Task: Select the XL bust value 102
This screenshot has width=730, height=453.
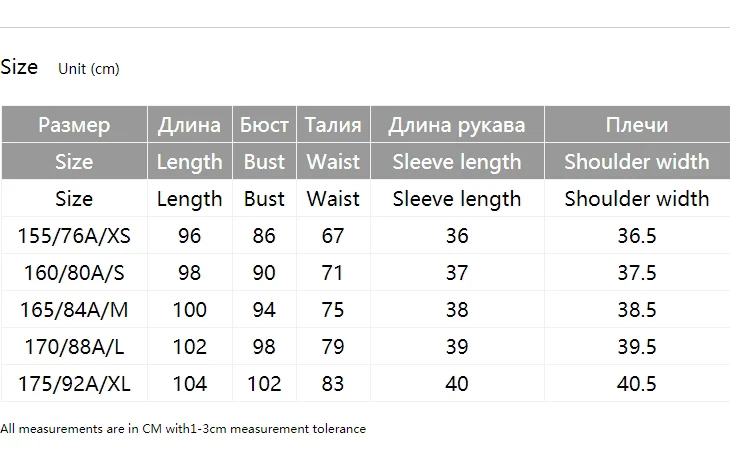Action: click(x=264, y=384)
